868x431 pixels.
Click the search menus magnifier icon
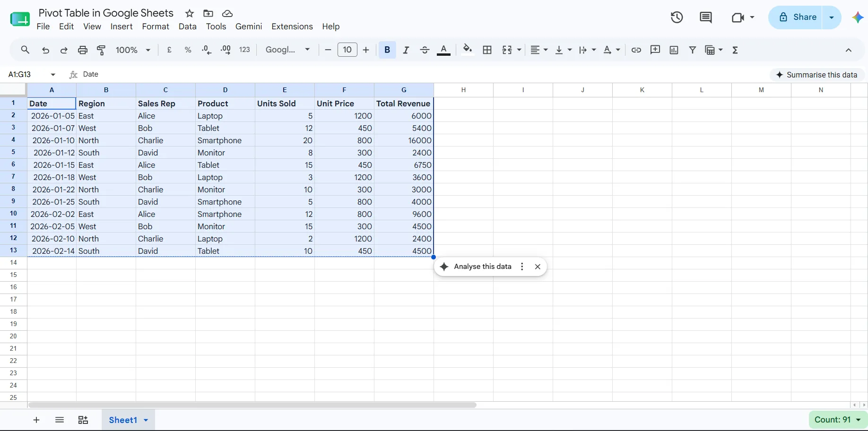tap(25, 50)
